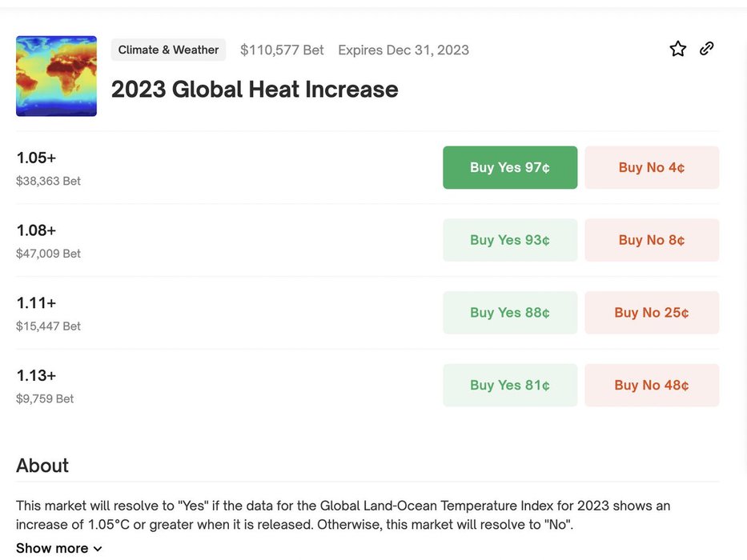Star this market as a favorite
The width and height of the screenshot is (747, 560).
coord(678,49)
